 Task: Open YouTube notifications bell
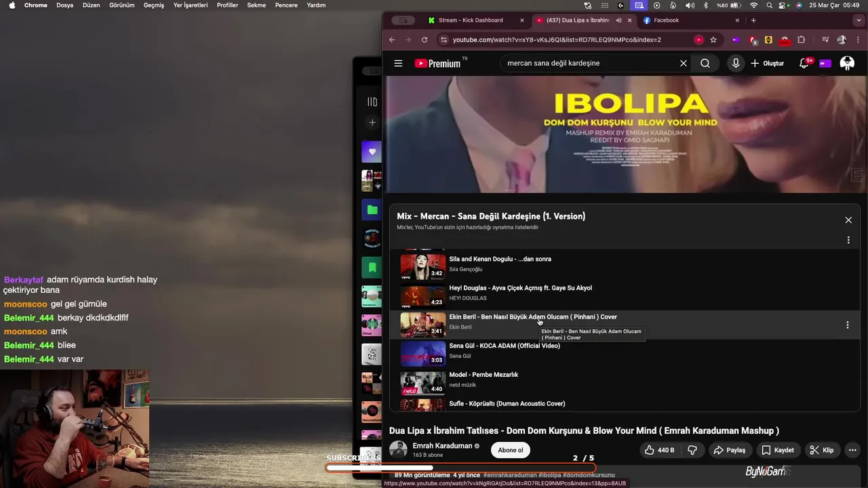coord(804,63)
